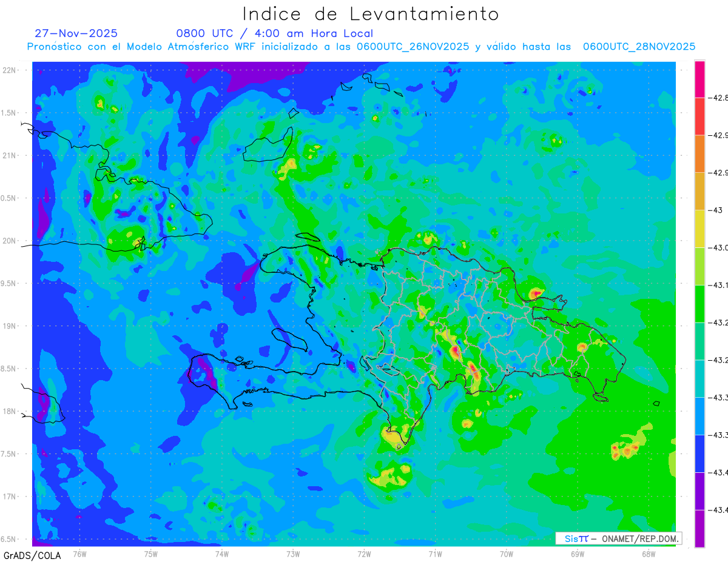Select the date 27-Nov-2025
This screenshot has width=728, height=562.
(76, 33)
